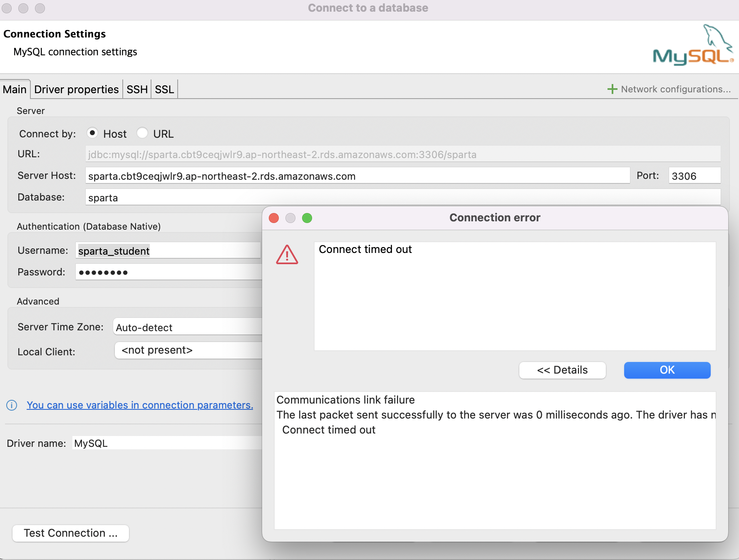Click the Server Host input field
739x560 pixels.
pyautogui.click(x=358, y=176)
